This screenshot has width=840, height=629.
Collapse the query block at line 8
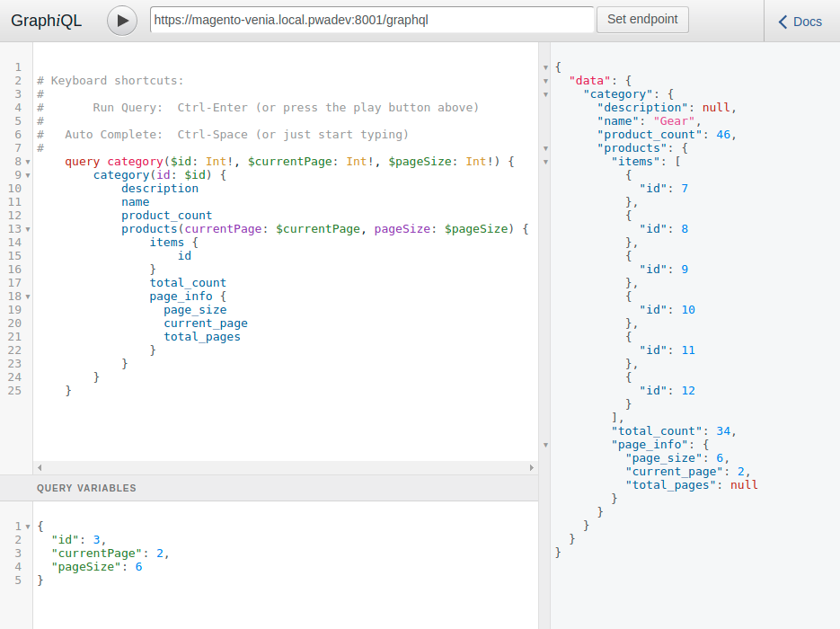28,162
